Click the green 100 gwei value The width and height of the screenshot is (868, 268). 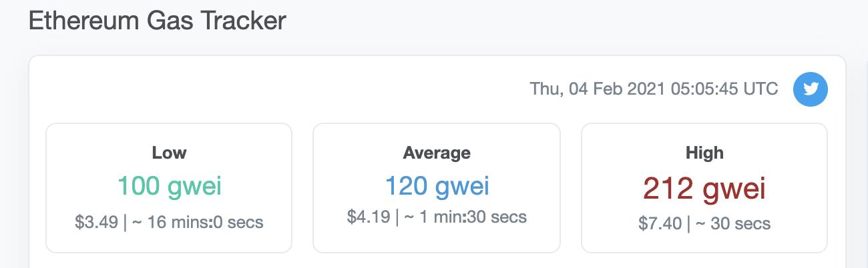click(169, 186)
